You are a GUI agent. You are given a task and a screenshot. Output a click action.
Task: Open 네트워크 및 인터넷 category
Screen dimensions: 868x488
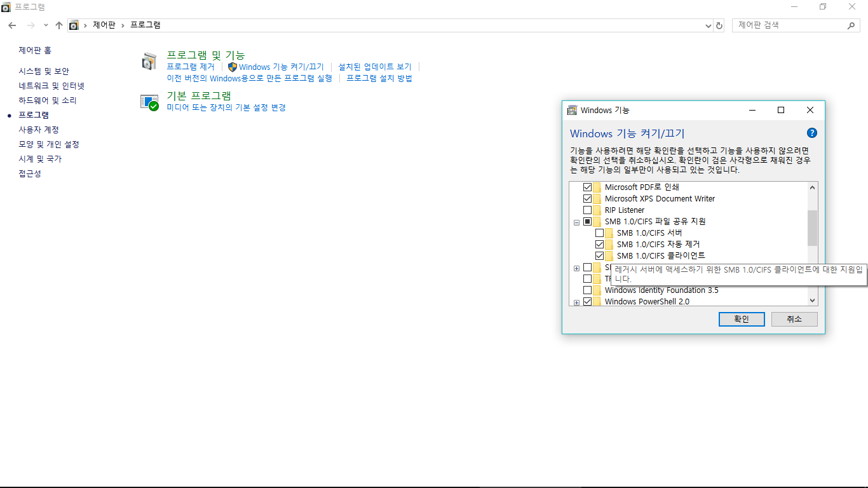click(51, 86)
